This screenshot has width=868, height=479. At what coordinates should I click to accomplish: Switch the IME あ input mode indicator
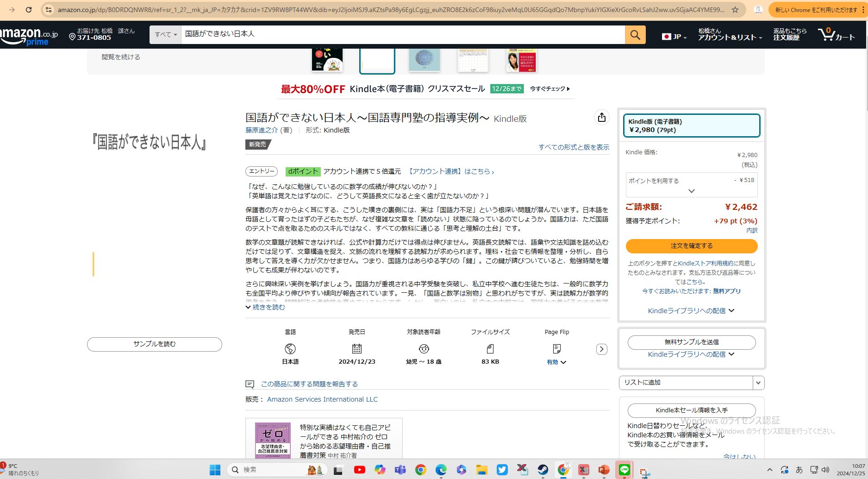click(799, 470)
